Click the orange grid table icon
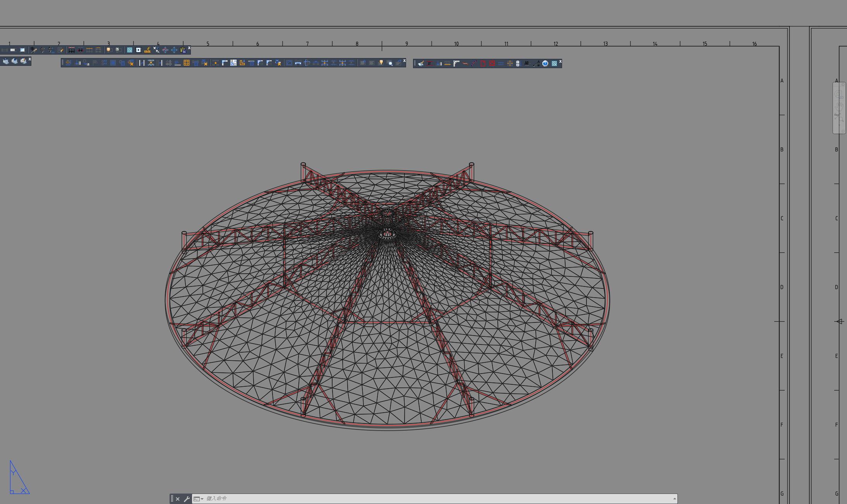The height and width of the screenshot is (504, 847). coord(187,63)
